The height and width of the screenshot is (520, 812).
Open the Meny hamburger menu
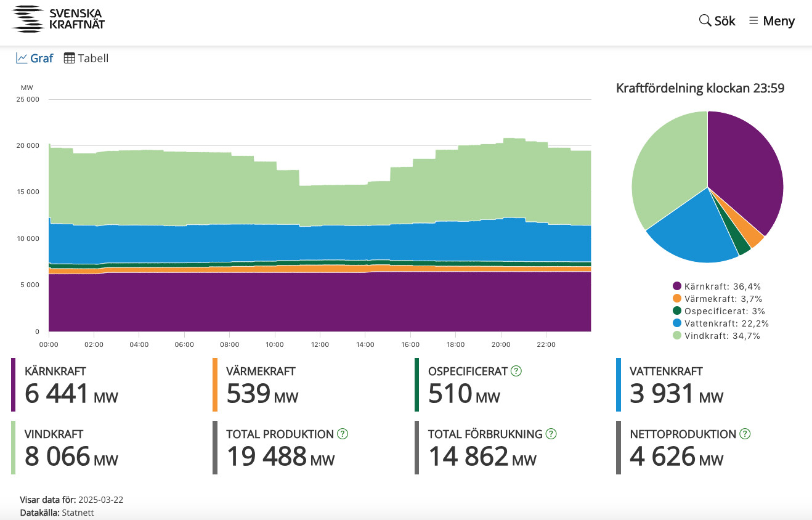coord(772,21)
